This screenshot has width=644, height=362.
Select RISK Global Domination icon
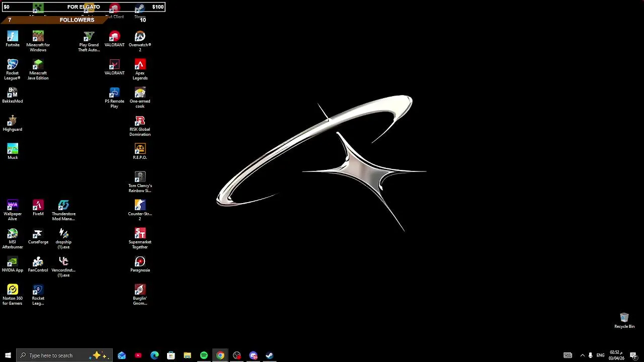[x=140, y=126]
